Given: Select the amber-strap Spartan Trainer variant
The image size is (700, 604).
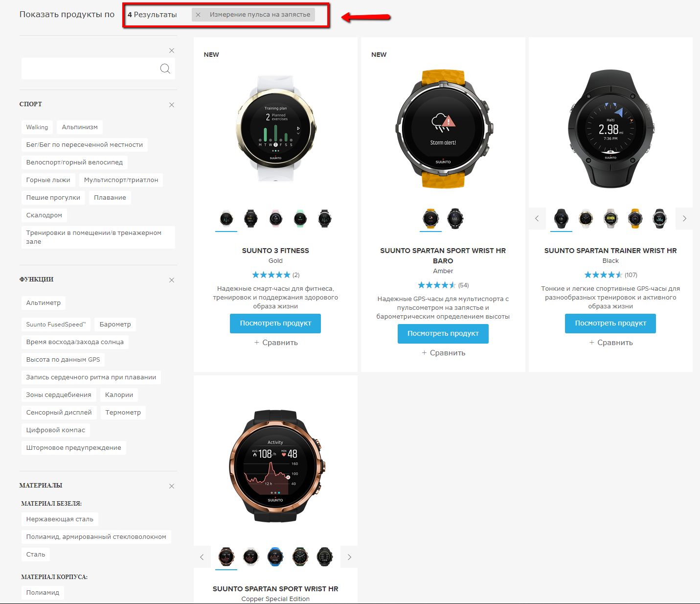Looking at the screenshot, I should click(x=635, y=218).
